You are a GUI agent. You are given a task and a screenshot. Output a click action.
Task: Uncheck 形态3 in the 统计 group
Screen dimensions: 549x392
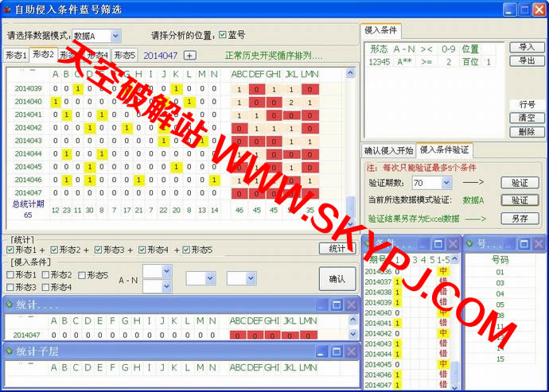[x=99, y=250]
